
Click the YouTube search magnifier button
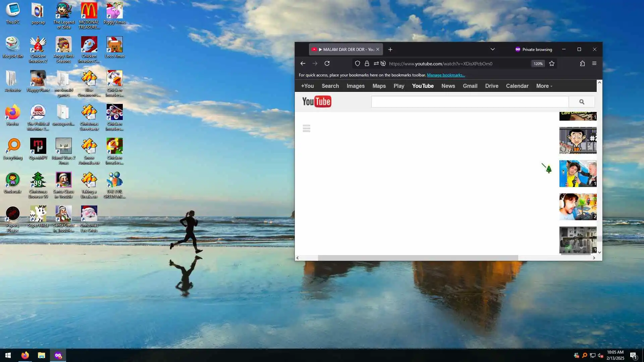[582, 102]
